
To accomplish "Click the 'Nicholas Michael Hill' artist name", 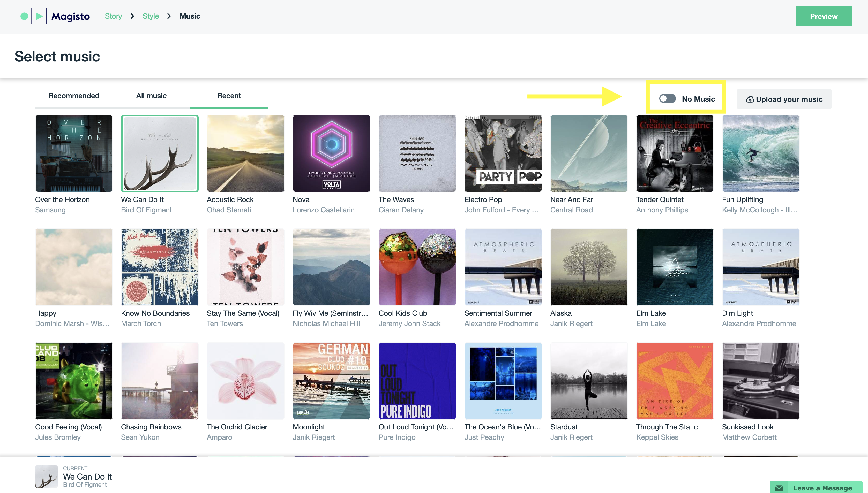I will click(x=326, y=324).
